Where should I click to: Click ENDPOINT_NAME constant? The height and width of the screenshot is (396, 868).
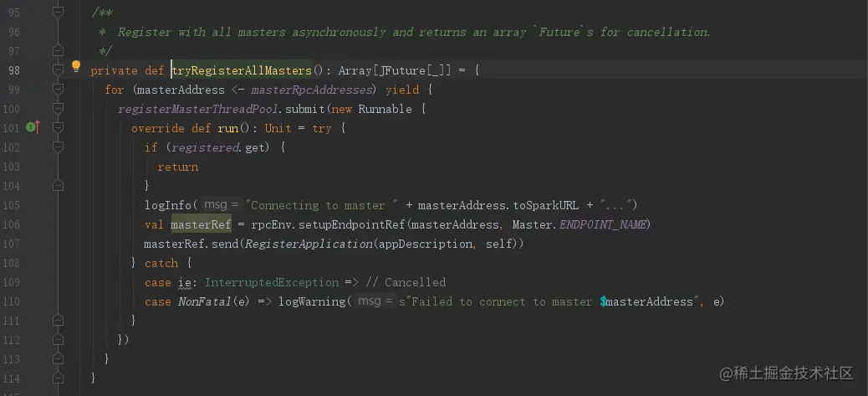point(603,224)
